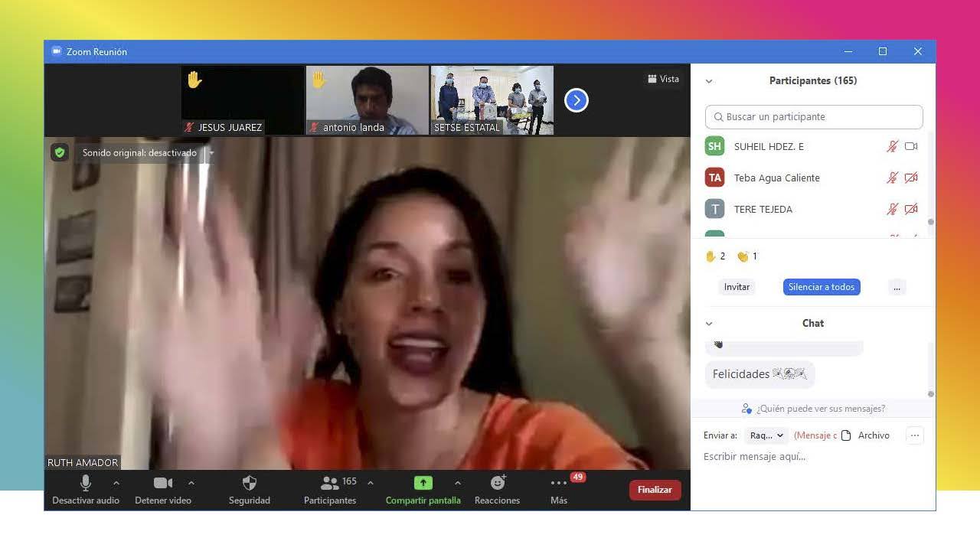The width and height of the screenshot is (980, 551).
Task: Click the muted mic icon on JESUS JUAREZ thumbnail
Action: [x=190, y=127]
